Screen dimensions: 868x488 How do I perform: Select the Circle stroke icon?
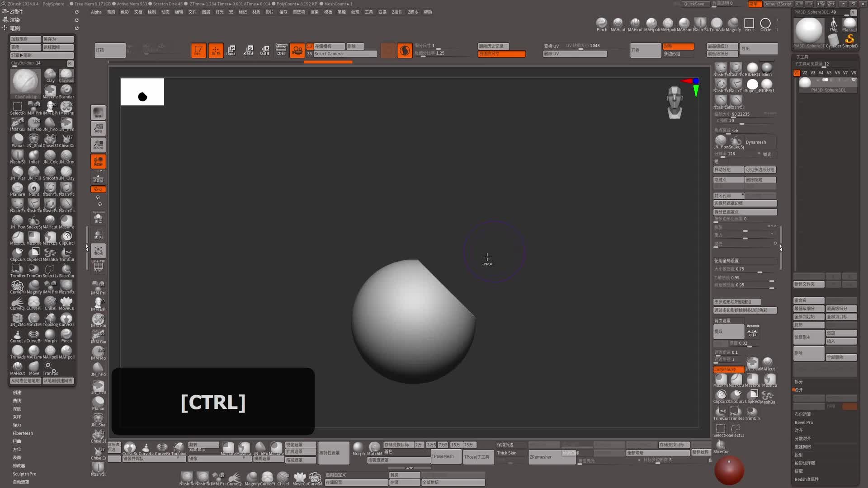765,23
